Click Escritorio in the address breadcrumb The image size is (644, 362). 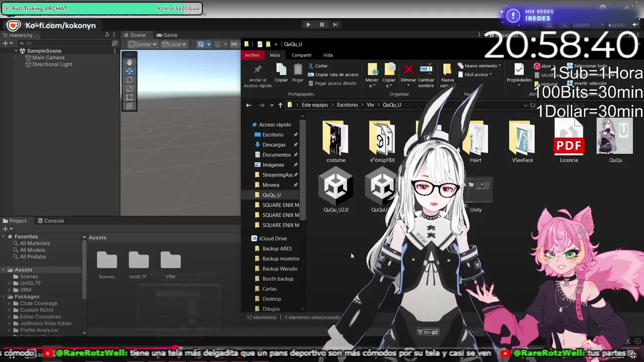coord(347,105)
